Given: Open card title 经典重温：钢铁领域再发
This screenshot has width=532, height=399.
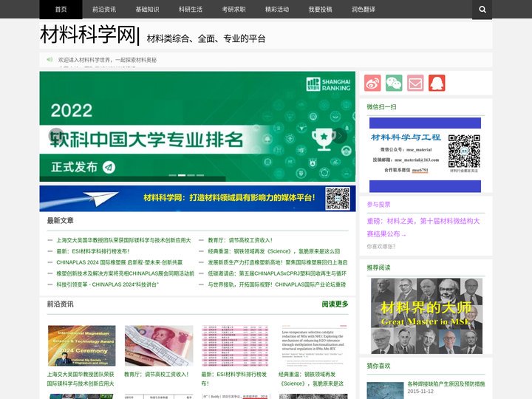Looking at the screenshot, I should pyautogui.click(x=311, y=378).
